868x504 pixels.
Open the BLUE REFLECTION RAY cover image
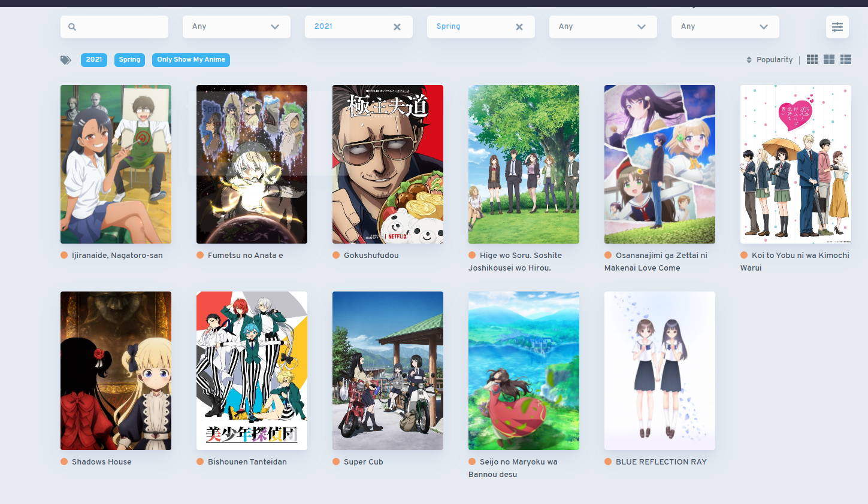click(660, 371)
